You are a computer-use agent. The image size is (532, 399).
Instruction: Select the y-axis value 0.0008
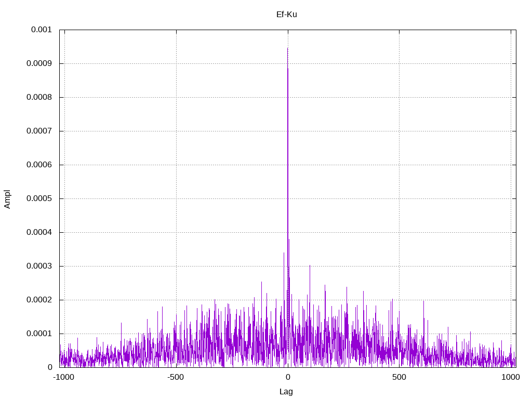[39, 97]
